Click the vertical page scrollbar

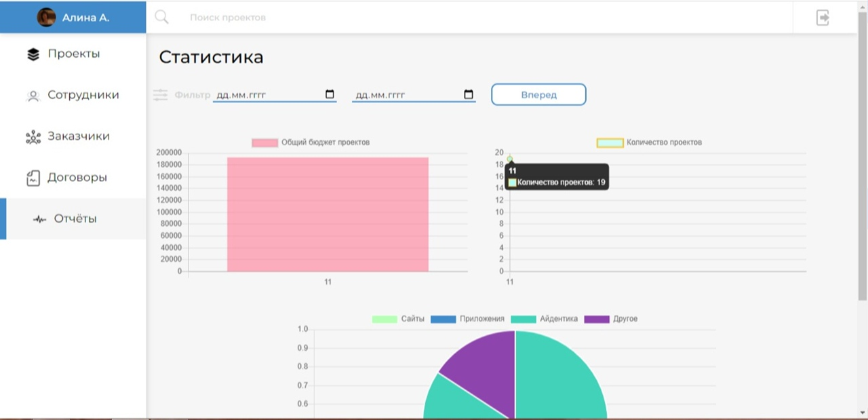(x=863, y=156)
